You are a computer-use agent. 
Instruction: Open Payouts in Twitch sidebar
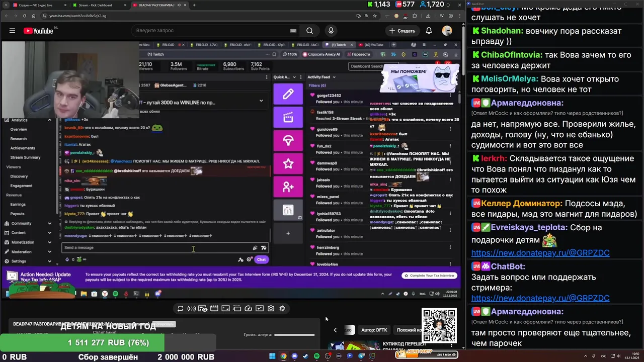coord(17,214)
